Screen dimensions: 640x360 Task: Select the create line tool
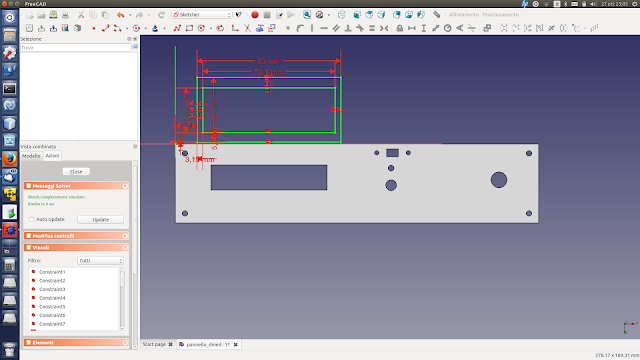[x=105, y=28]
